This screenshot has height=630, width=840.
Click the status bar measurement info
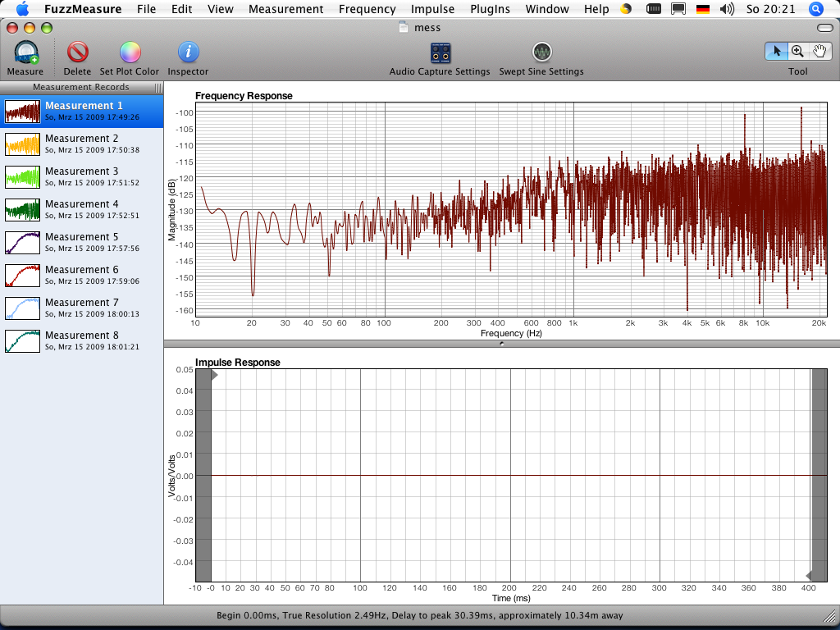[x=419, y=615]
